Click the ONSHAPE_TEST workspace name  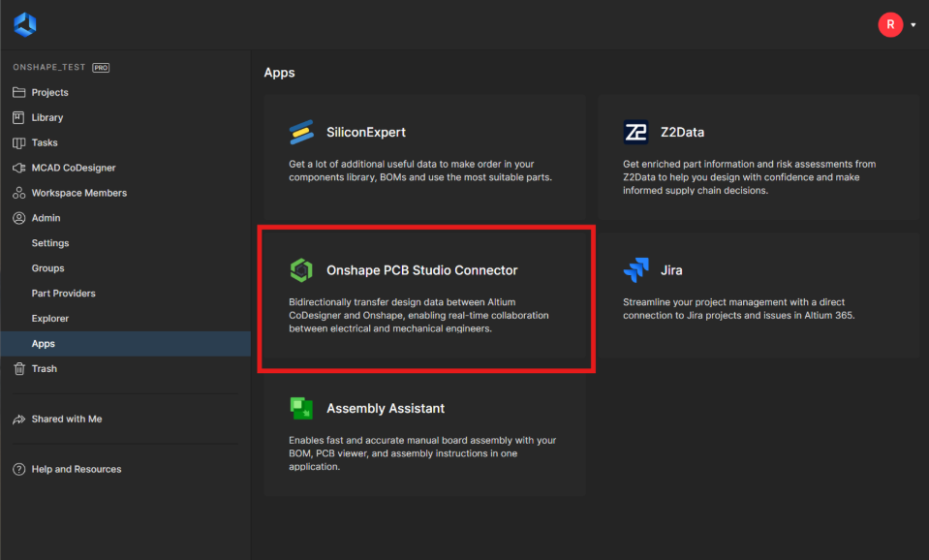pos(49,67)
